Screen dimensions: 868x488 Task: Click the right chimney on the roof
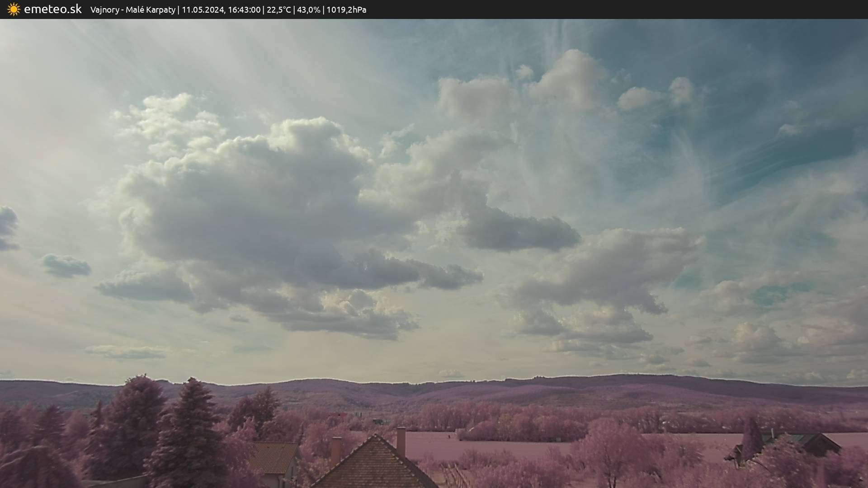[x=401, y=441]
